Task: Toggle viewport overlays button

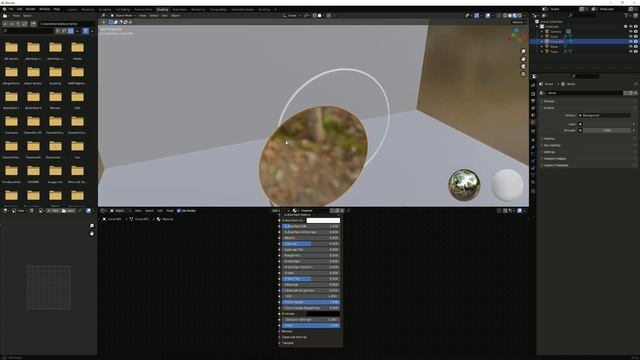Action: click(x=488, y=16)
